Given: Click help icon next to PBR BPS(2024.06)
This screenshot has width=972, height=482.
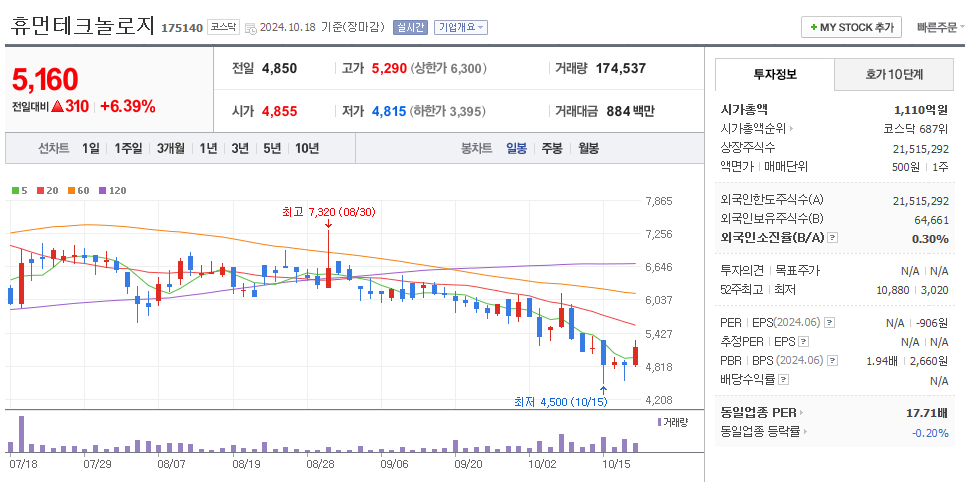Looking at the screenshot, I should 833,361.
